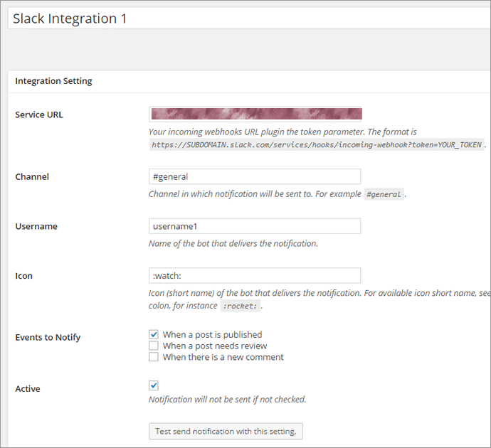Click the Channel label
This screenshot has width=491, height=448.
(32, 177)
